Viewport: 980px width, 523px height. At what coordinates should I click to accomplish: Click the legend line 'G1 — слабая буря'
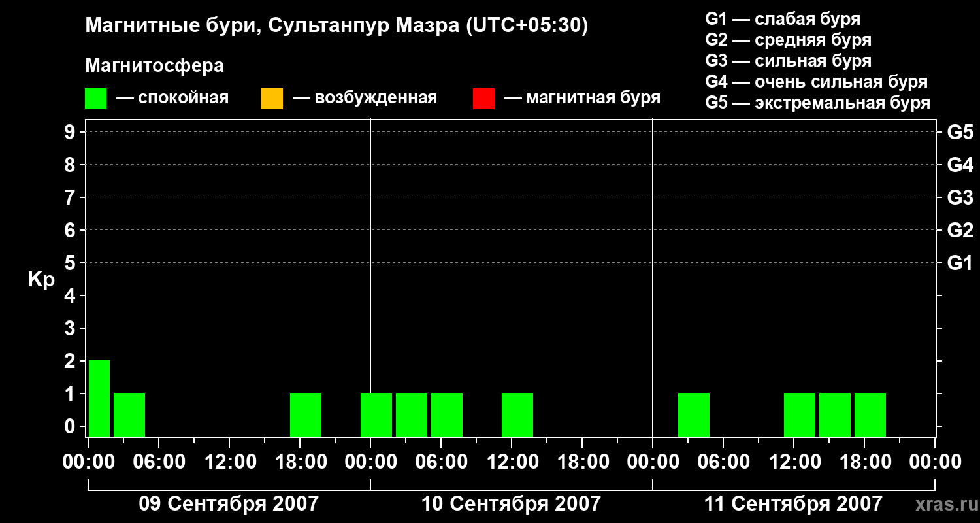point(783,19)
